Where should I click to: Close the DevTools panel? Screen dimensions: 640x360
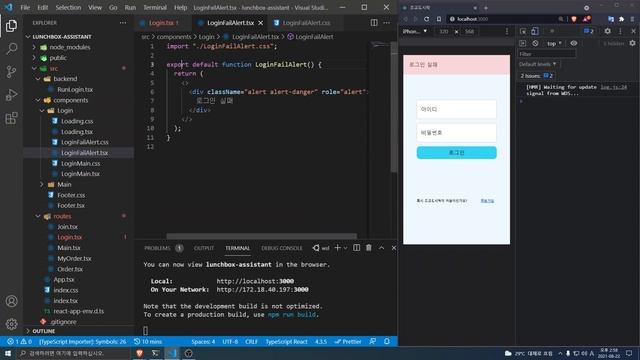tap(633, 31)
